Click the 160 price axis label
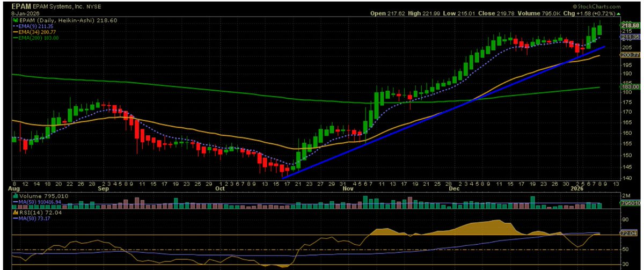Viewport: 644px width, 270px height. 626,133
